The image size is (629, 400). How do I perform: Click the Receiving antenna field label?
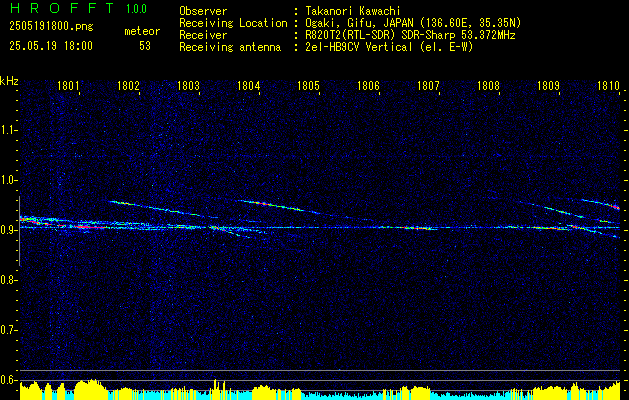230,47
